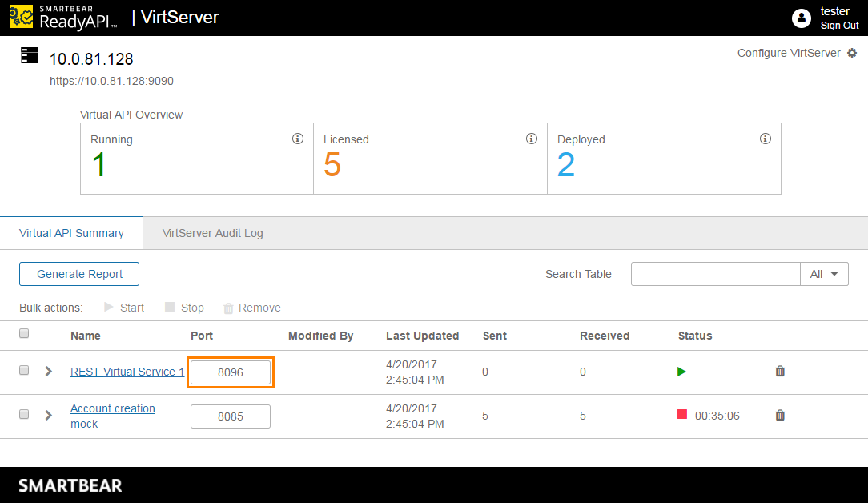
Task: View info tooltip for Licensed APIs
Action: point(531,139)
